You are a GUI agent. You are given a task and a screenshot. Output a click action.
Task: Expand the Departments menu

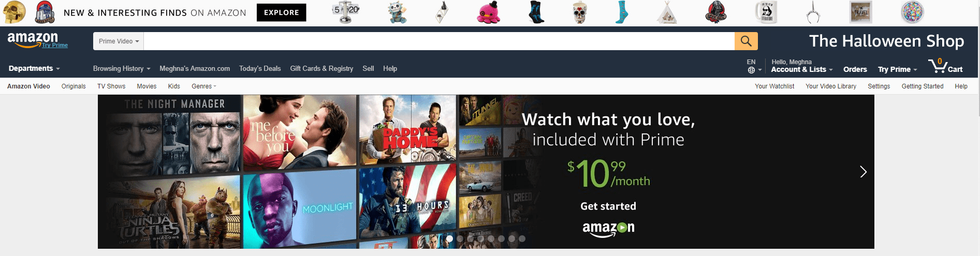click(x=34, y=68)
